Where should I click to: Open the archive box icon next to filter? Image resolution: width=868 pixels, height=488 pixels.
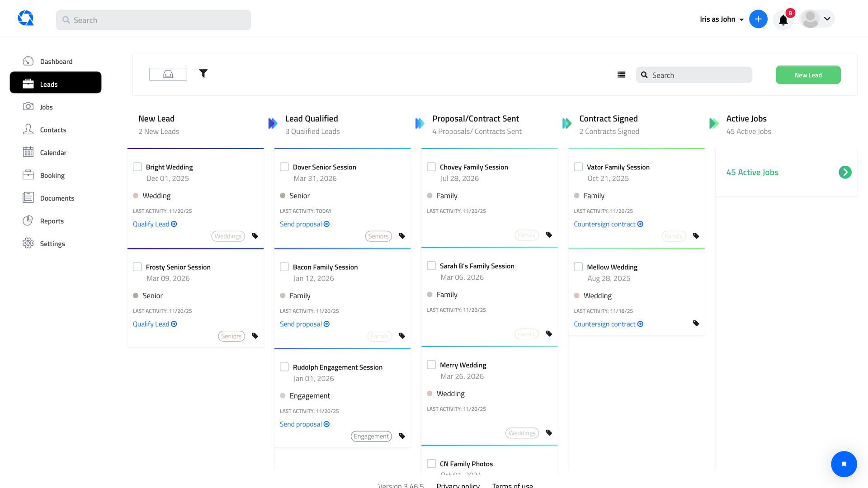click(x=168, y=74)
